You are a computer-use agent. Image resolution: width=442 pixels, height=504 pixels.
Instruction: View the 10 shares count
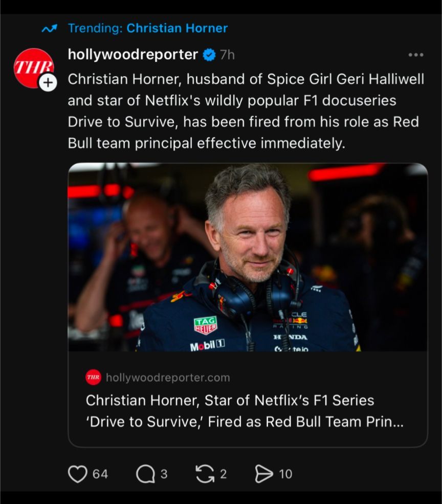coord(285,474)
